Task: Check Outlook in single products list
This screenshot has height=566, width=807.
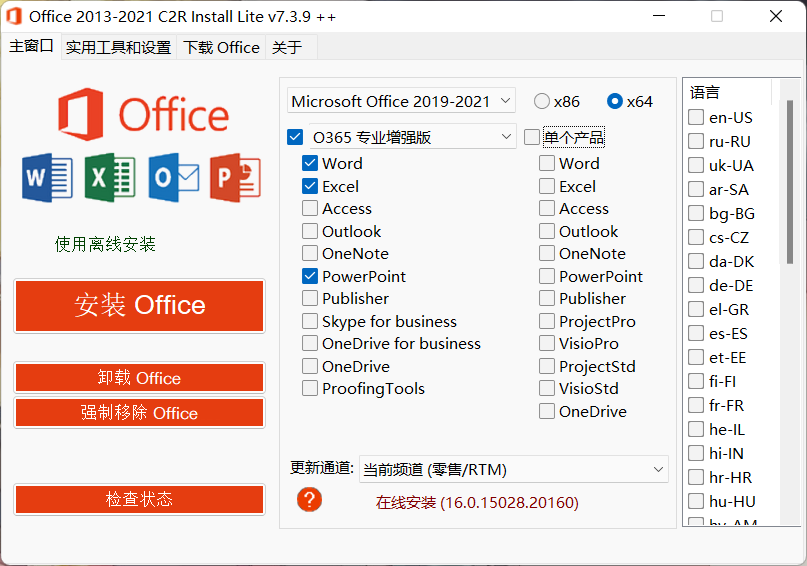Action: tap(547, 231)
